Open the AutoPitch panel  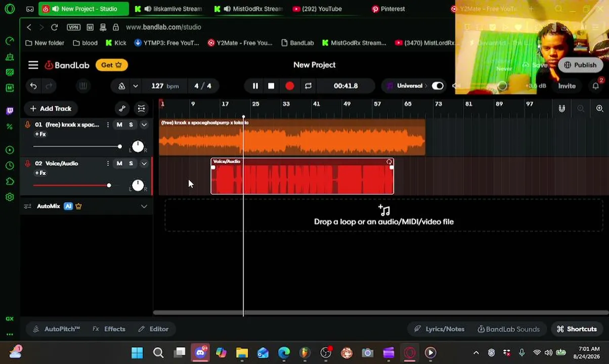[x=57, y=329]
